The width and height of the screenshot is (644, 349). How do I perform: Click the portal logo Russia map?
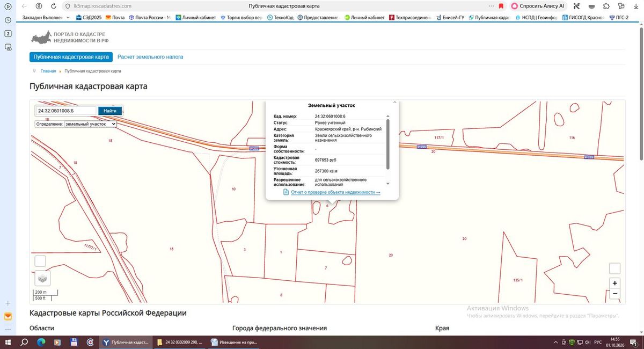[41, 38]
